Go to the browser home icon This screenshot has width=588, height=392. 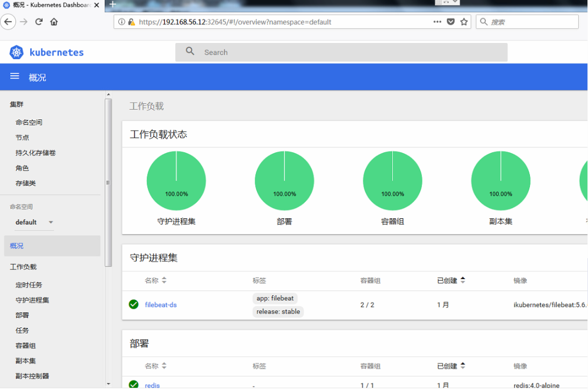click(x=54, y=22)
